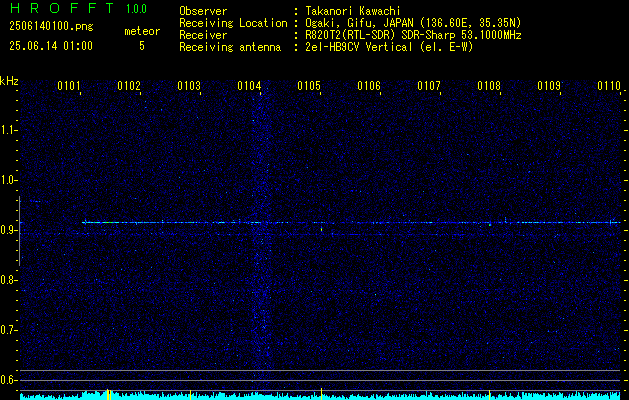Click yellow meteor marker under 0105 column
This screenshot has width=629, height=400.
tap(321, 394)
